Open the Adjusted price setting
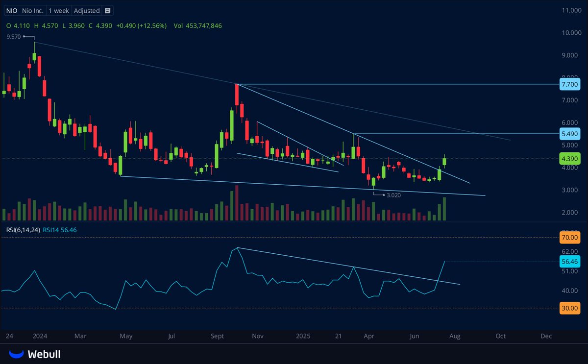The height and width of the screenshot is (364, 588). (x=87, y=10)
